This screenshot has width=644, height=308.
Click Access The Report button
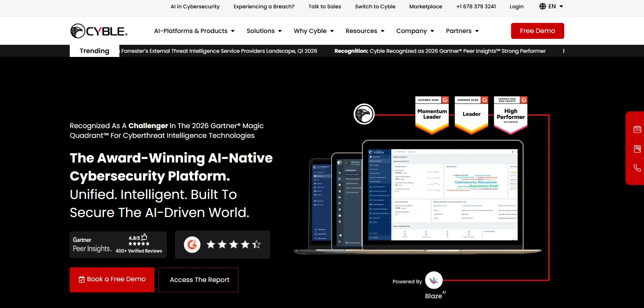(x=198, y=280)
